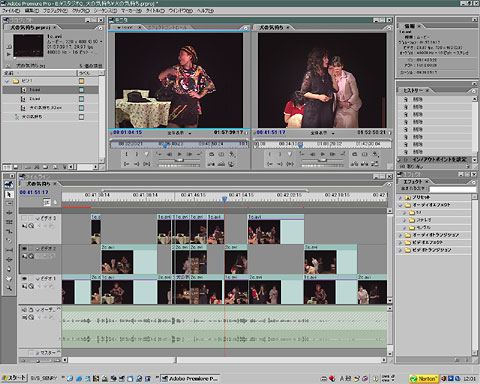Collapse the ビン1 folder in Project panel

click(x=7, y=81)
